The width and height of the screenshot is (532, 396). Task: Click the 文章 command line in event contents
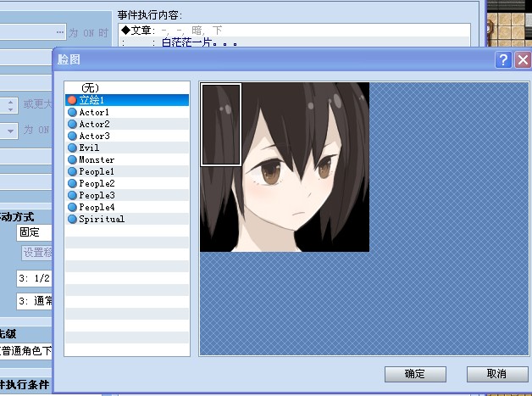point(294,31)
